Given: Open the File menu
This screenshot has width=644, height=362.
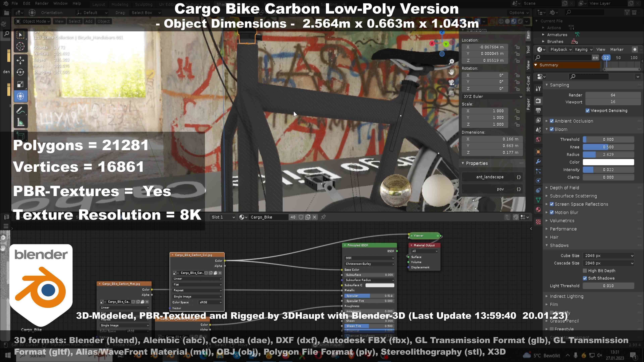Looking at the screenshot, I should coord(15,4).
